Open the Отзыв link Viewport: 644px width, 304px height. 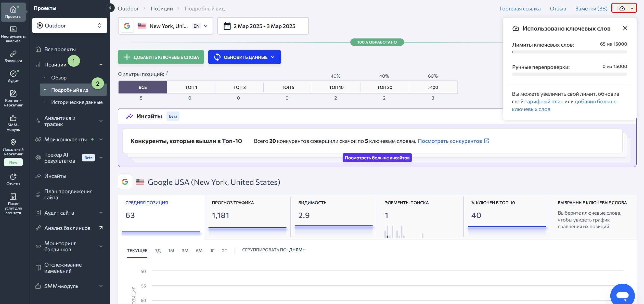point(558,8)
